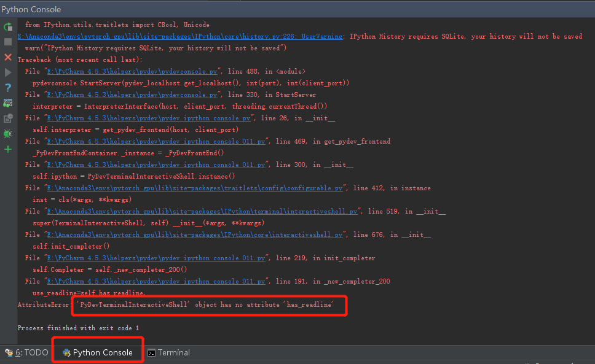Click the Resume play arrow icon
The image size is (595, 364).
8,73
